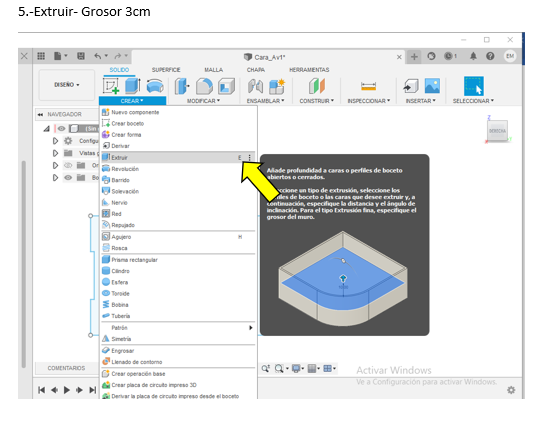Expand the Origin tree node

coord(55,165)
